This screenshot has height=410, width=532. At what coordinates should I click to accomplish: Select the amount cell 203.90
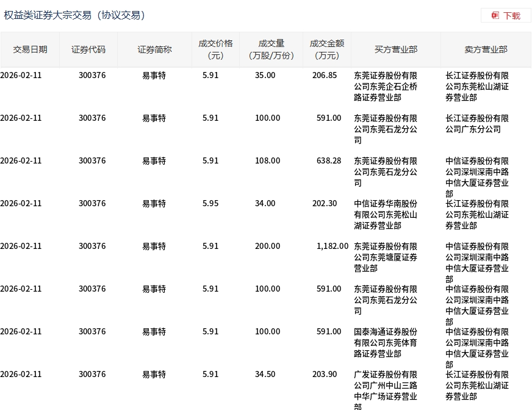(x=325, y=375)
